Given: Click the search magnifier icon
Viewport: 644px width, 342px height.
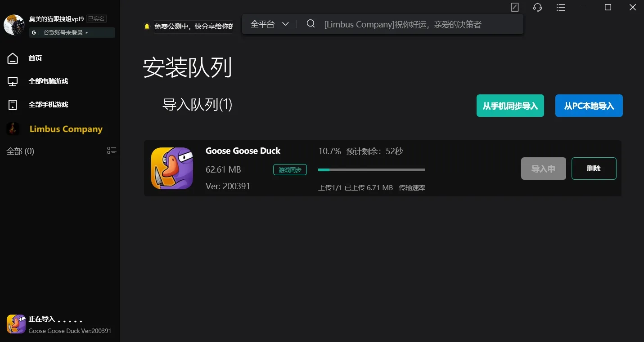Looking at the screenshot, I should click(311, 24).
